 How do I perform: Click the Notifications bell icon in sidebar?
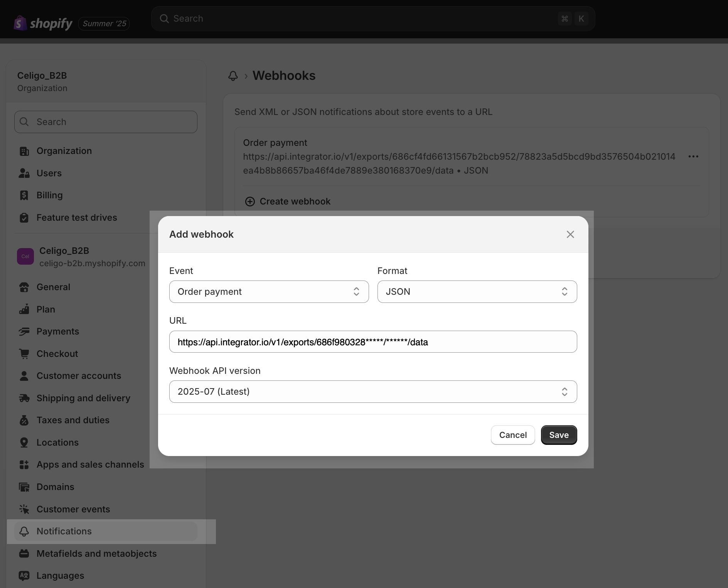(x=24, y=531)
